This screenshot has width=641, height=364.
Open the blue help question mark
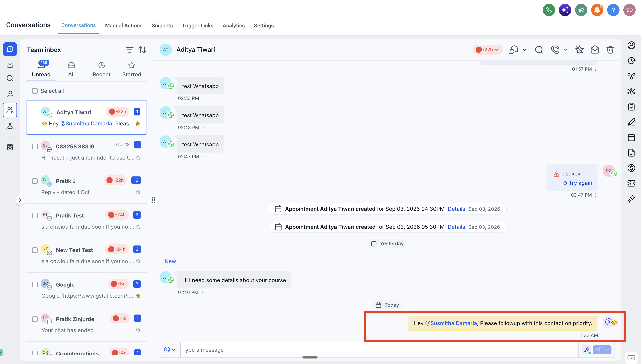[613, 10]
